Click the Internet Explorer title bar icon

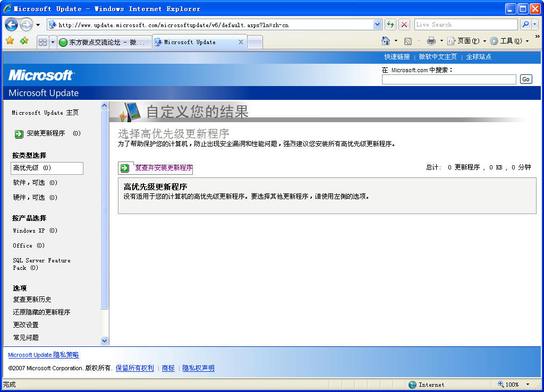tap(7, 8)
